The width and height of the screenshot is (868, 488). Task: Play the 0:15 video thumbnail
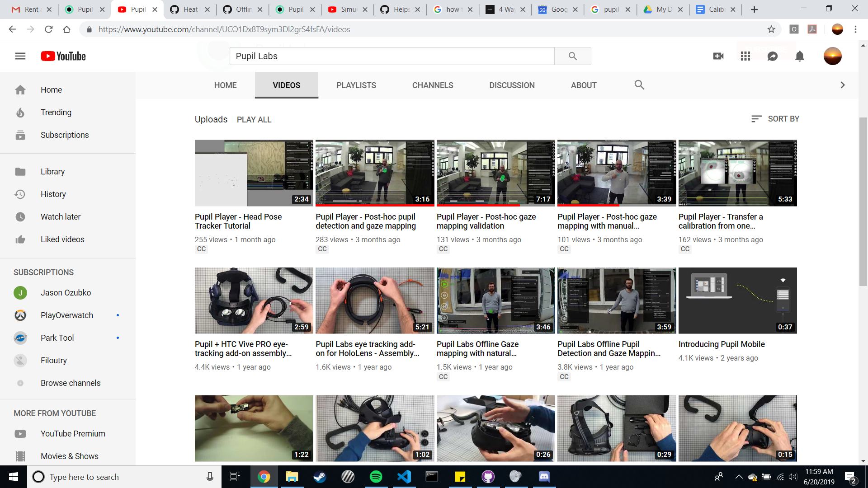pyautogui.click(x=738, y=428)
